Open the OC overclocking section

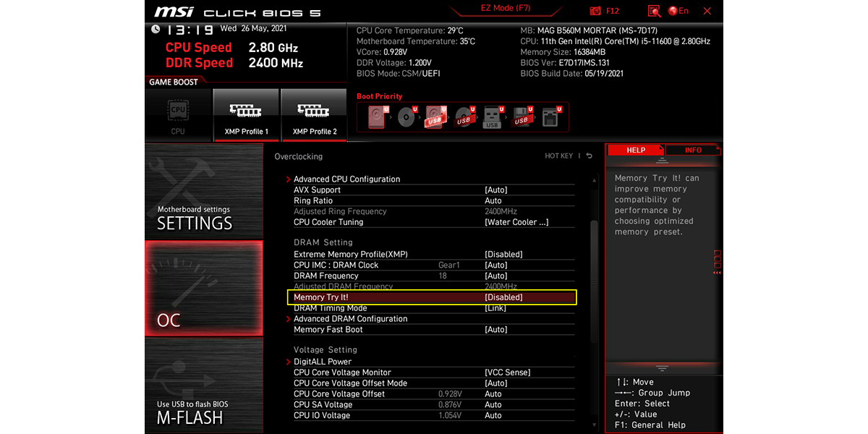[204, 288]
